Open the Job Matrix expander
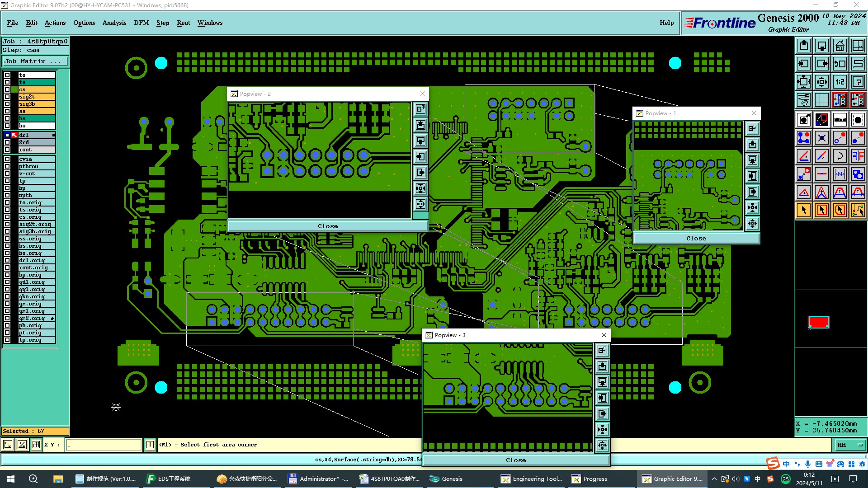The image size is (868, 488). point(35,61)
